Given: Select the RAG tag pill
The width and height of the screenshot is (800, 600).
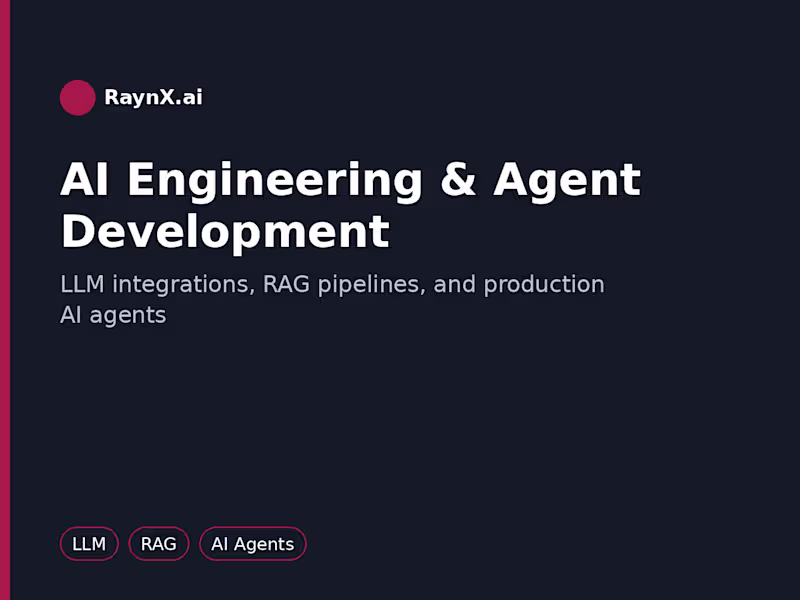Looking at the screenshot, I should coord(159,544).
